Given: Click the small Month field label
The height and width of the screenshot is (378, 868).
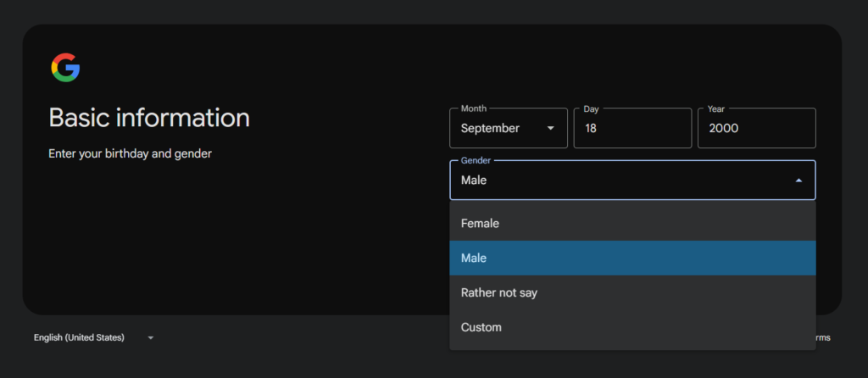Looking at the screenshot, I should point(474,108).
